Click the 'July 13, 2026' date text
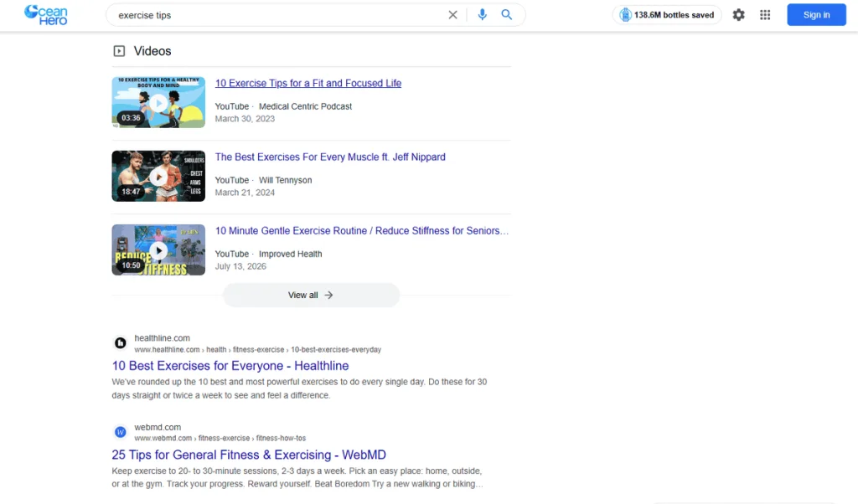This screenshot has width=858, height=504. 240,266
